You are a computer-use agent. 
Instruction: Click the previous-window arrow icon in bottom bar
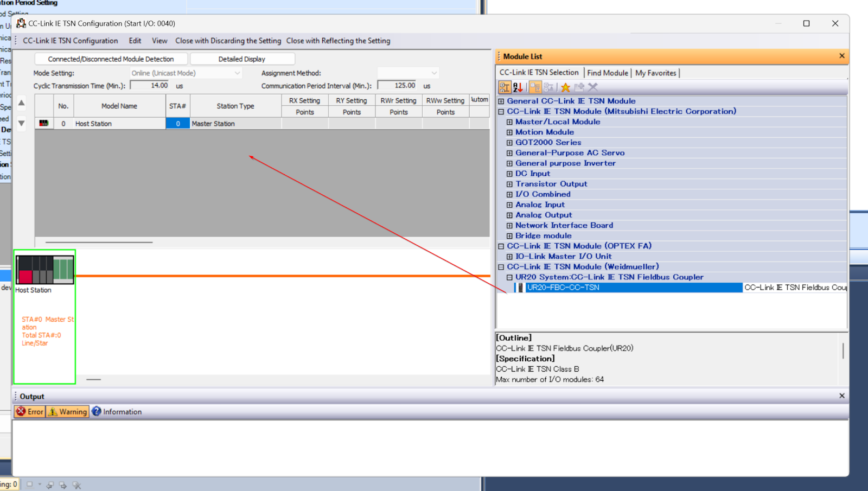[x=50, y=485]
